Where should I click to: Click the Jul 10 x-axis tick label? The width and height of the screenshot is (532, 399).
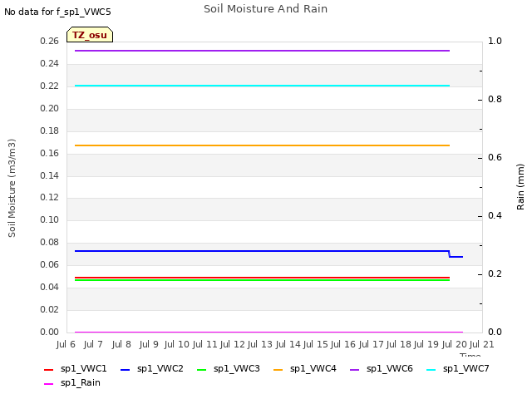(x=176, y=344)
